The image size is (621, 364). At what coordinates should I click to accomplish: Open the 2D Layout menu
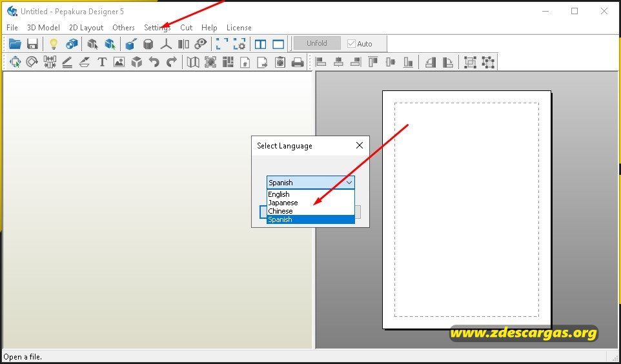[86, 28]
